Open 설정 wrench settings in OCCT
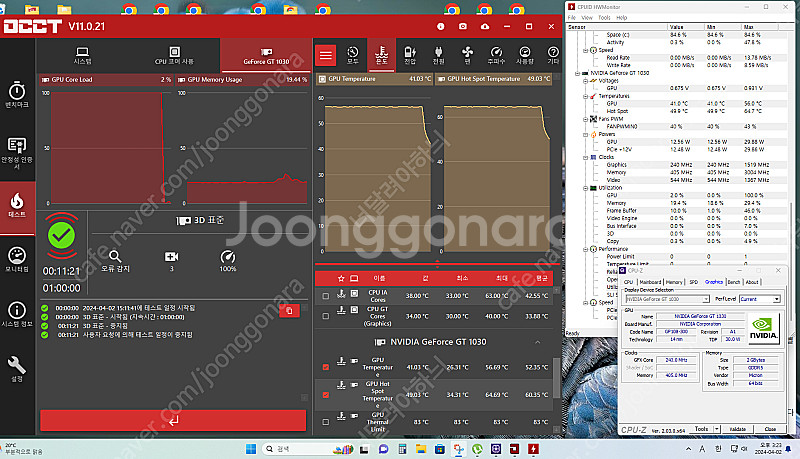800x459 pixels. (17, 368)
